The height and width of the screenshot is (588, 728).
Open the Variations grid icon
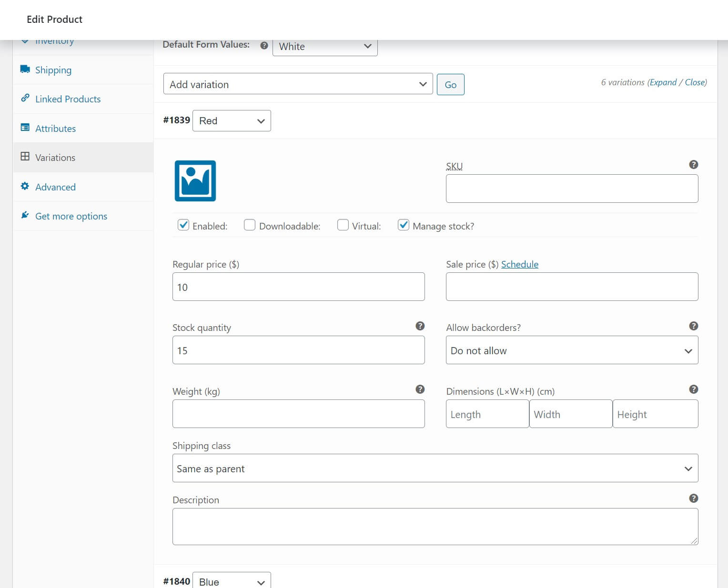point(25,157)
